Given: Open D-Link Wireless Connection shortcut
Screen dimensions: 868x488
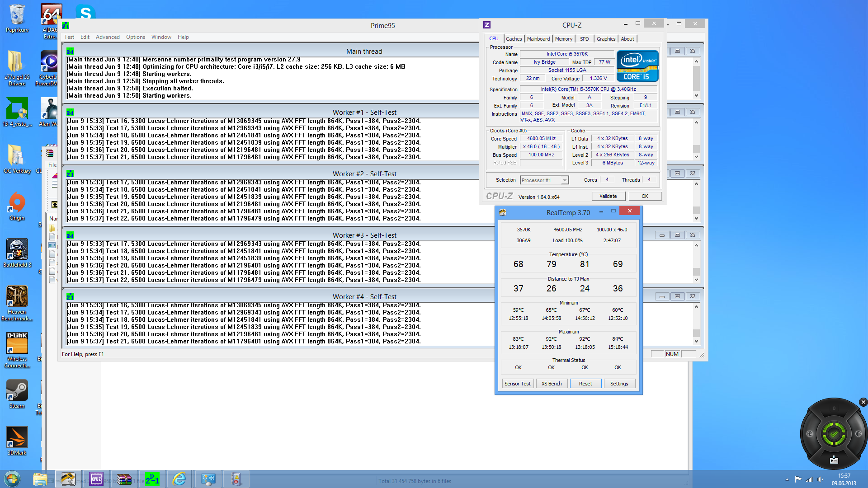Looking at the screenshot, I should (x=17, y=351).
